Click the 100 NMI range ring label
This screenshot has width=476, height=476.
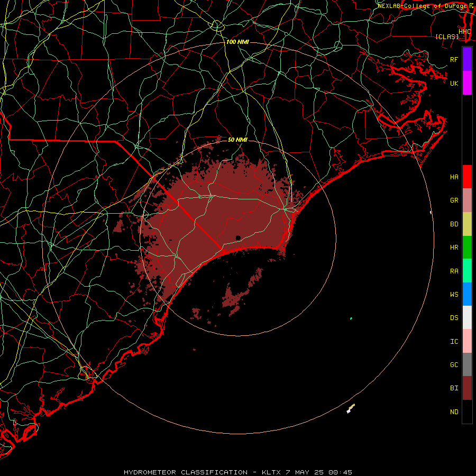237,42
